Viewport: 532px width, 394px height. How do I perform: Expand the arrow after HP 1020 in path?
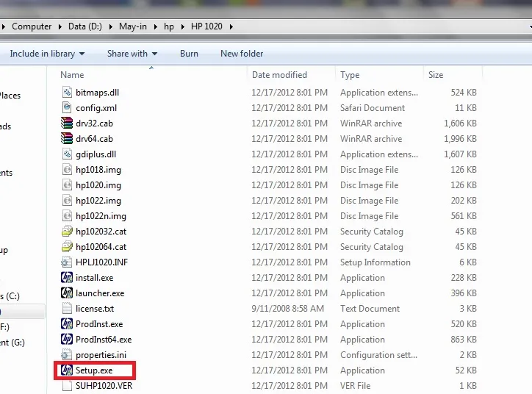230,26
